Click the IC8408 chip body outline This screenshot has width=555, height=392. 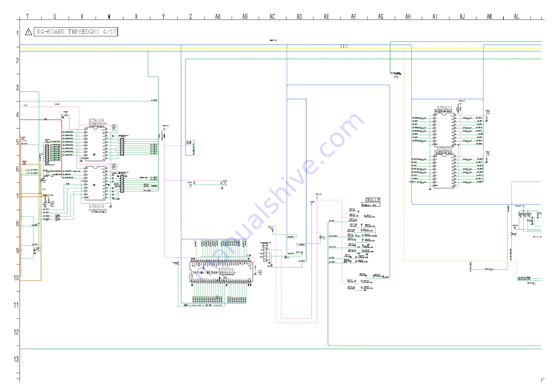[x=95, y=144]
